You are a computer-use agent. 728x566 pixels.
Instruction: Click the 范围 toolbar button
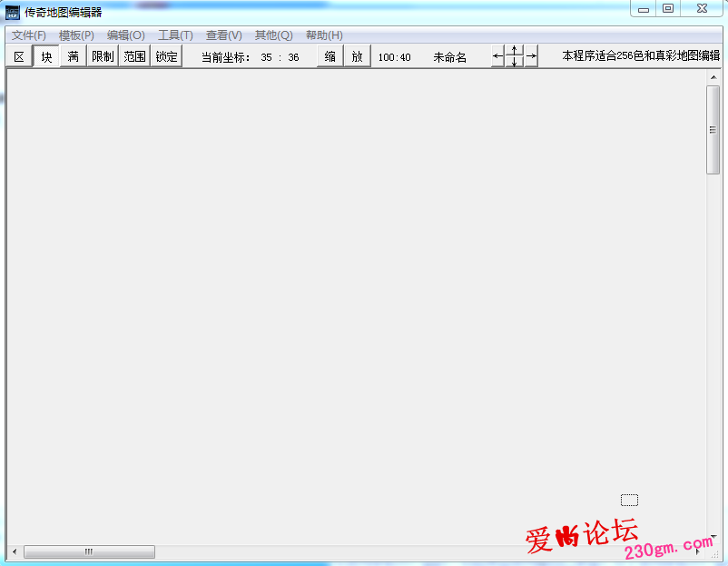[x=134, y=56]
